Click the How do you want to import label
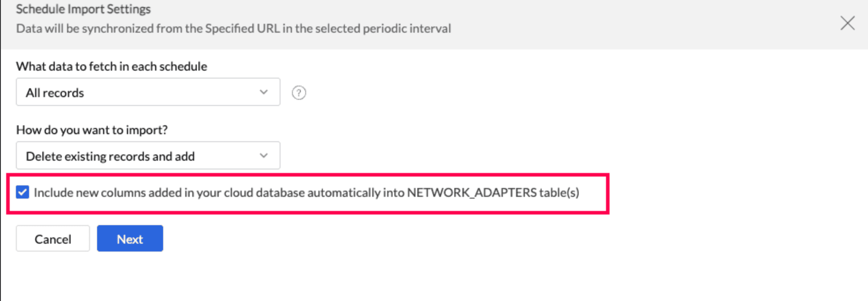 92,130
